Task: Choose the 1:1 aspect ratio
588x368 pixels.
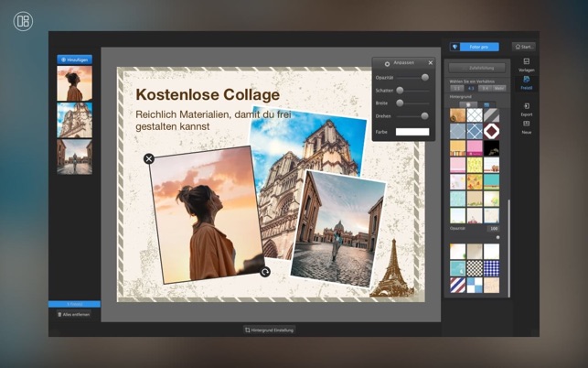Action: pyautogui.click(x=456, y=88)
